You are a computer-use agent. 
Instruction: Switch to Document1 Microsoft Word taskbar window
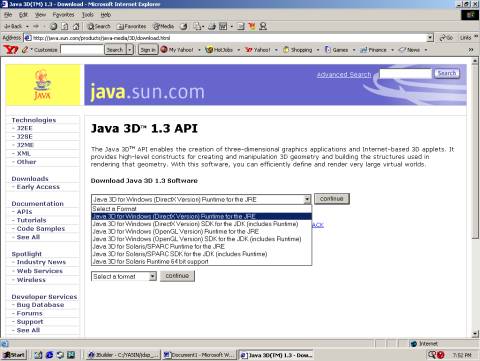pyautogui.click(x=199, y=355)
